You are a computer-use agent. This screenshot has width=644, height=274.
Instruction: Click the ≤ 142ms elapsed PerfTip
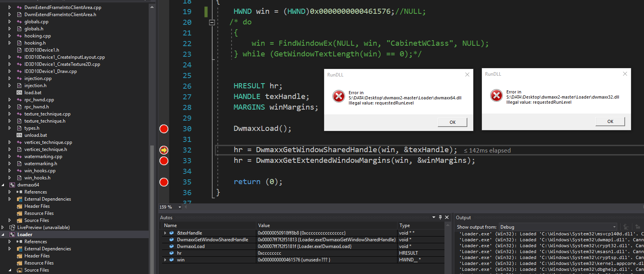click(487, 151)
